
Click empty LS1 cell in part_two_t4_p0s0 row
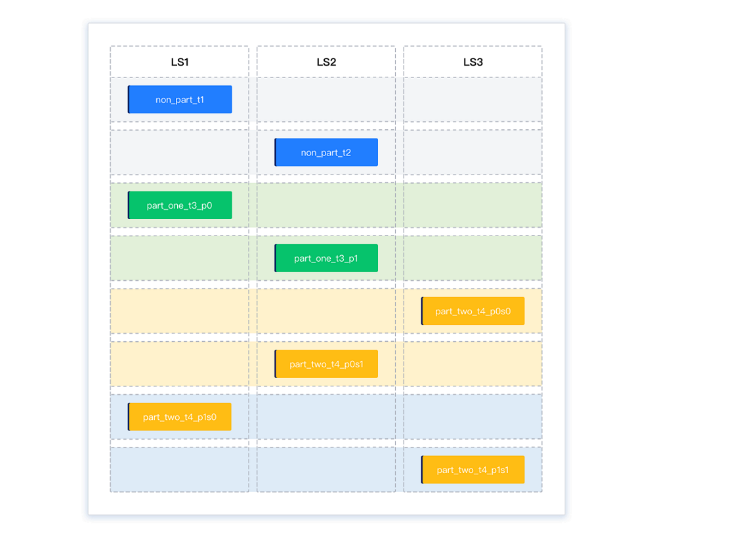pyautogui.click(x=179, y=311)
